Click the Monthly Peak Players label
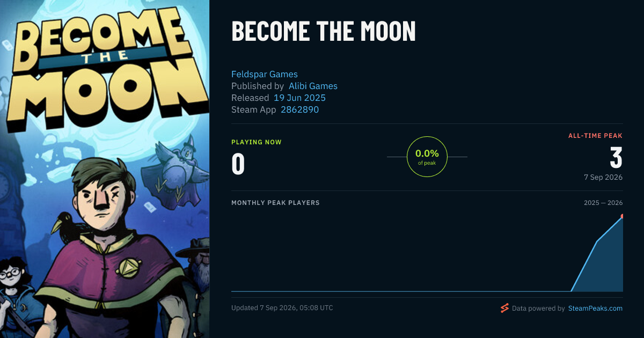The image size is (644, 338). pos(275,203)
